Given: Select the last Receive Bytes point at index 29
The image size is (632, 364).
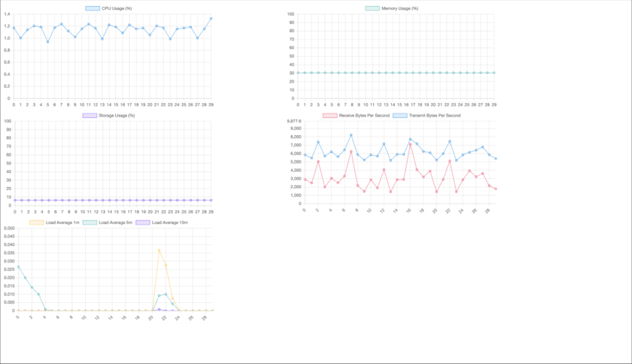Looking at the screenshot, I should coord(495,189).
